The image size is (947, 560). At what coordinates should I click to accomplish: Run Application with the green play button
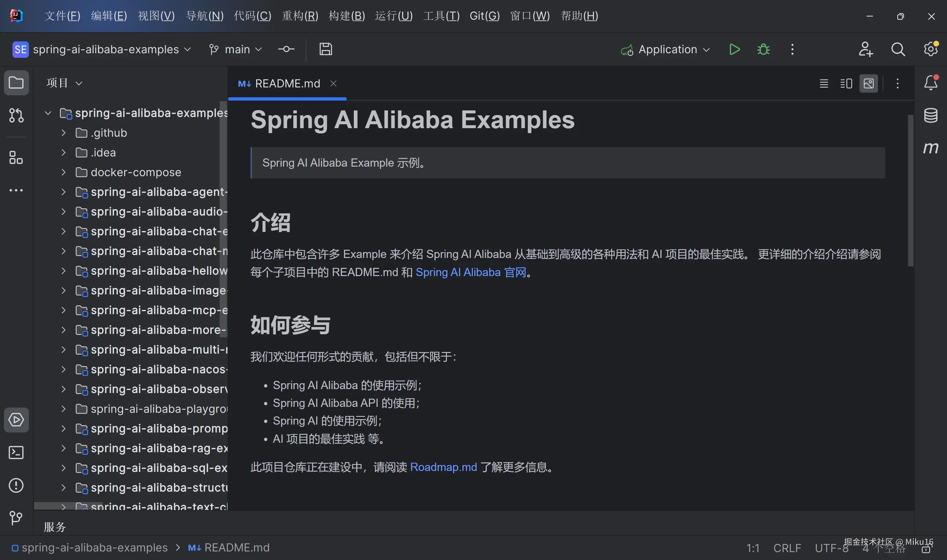734,49
